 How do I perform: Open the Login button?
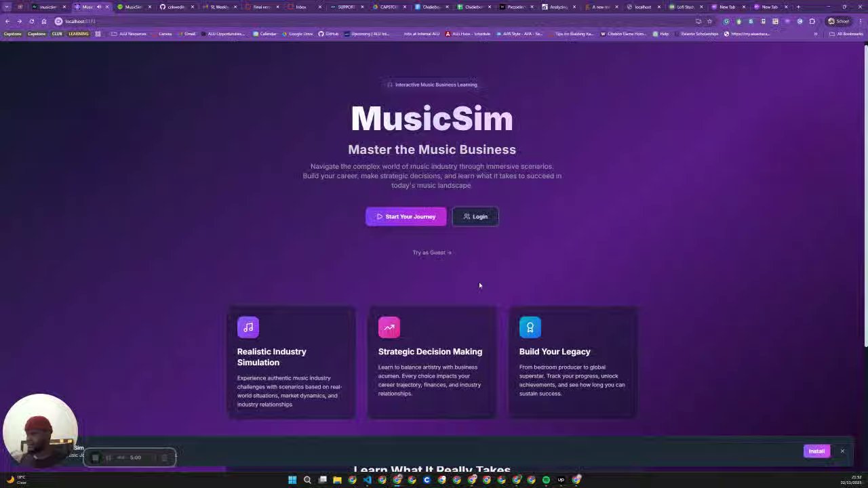475,216
